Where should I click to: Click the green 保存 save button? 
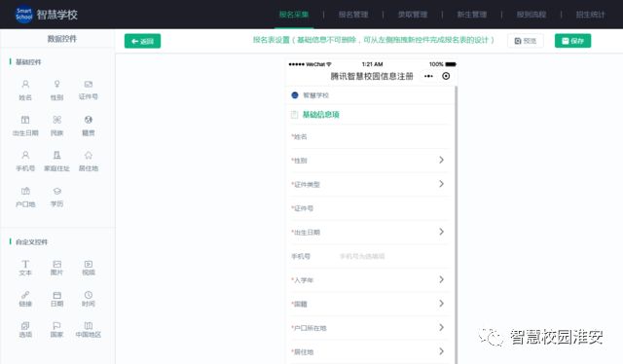click(x=572, y=41)
